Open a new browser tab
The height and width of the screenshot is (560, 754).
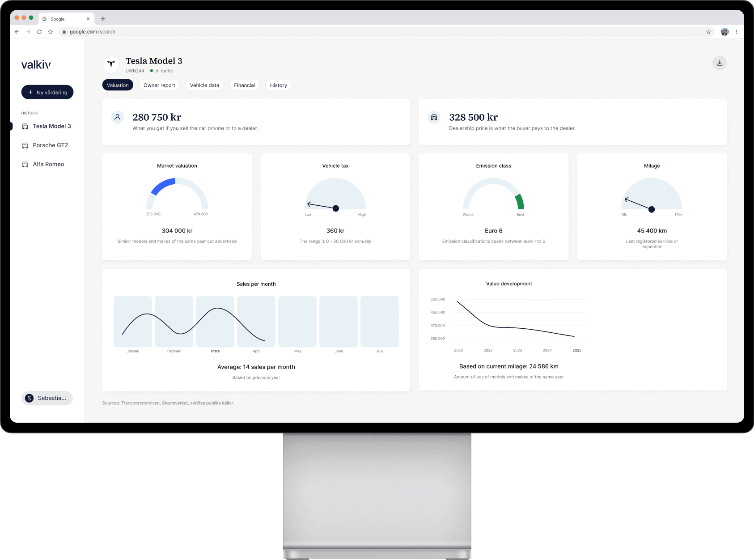(103, 19)
